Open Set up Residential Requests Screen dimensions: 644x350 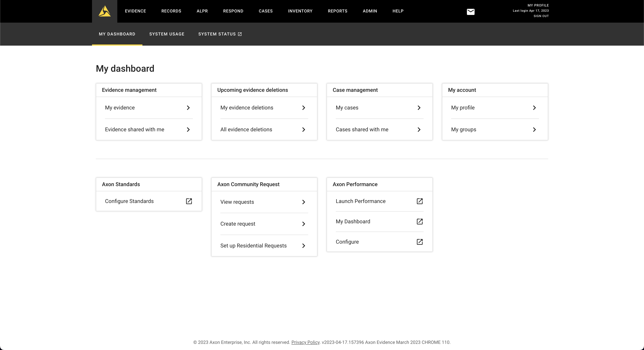click(x=253, y=246)
